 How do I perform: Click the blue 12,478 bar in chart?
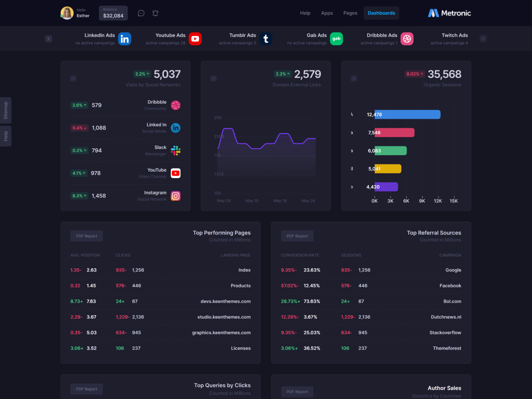click(407, 114)
